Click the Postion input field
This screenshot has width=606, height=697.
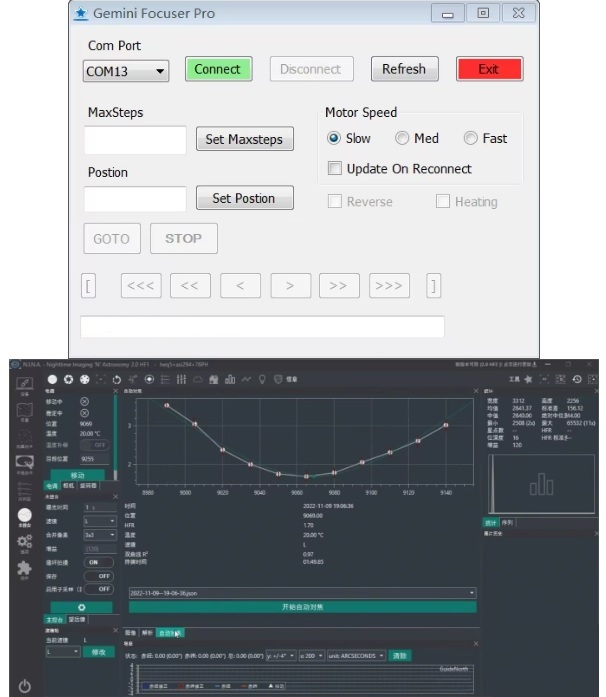135,199
